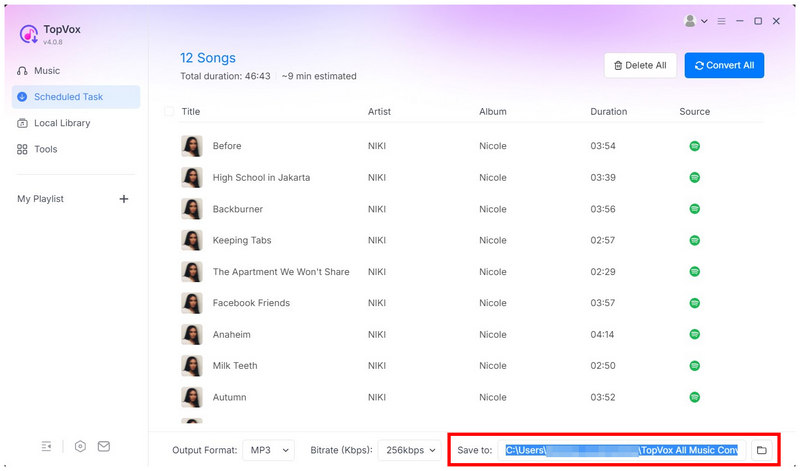This screenshot has height=471, width=800.
Task: Collapse the sidebar using bottom-left icon
Action: (x=46, y=447)
